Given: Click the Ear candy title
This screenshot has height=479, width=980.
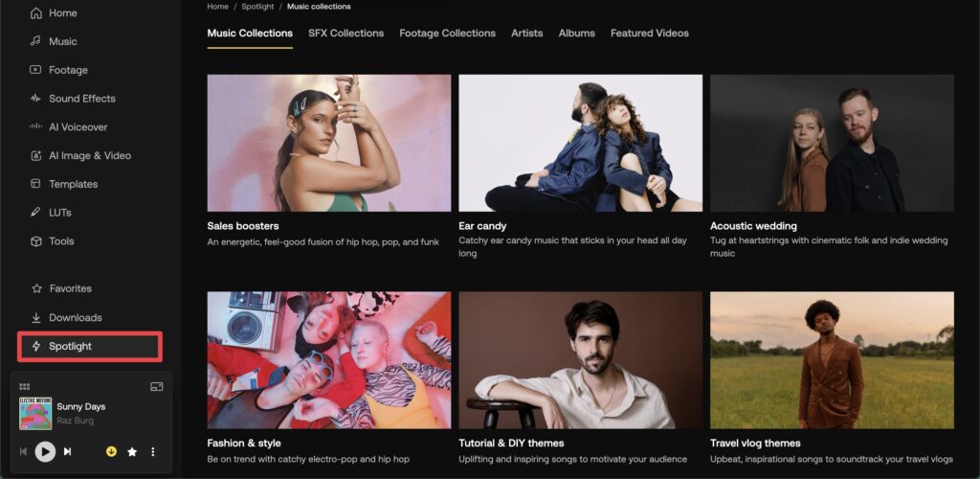Looking at the screenshot, I should pyautogui.click(x=482, y=226).
